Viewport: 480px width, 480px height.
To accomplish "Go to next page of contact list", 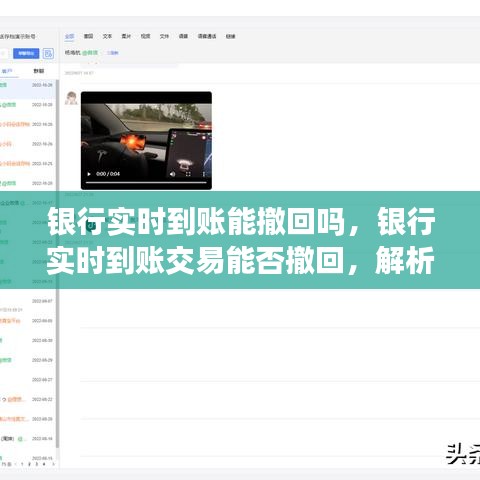I will point(53,464).
